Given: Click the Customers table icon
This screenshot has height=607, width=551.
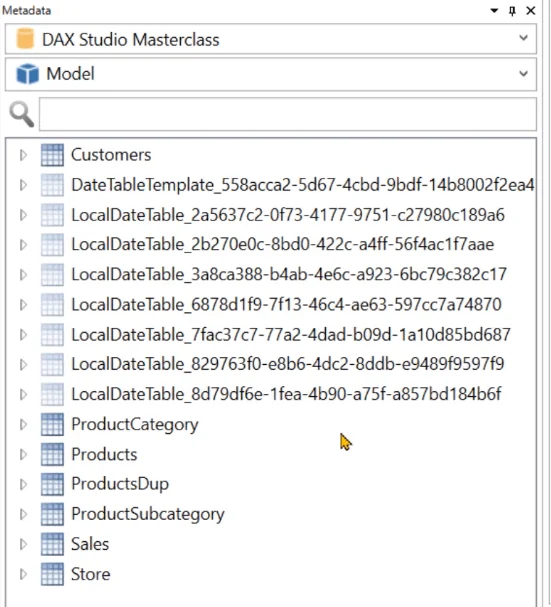Looking at the screenshot, I should [x=52, y=155].
